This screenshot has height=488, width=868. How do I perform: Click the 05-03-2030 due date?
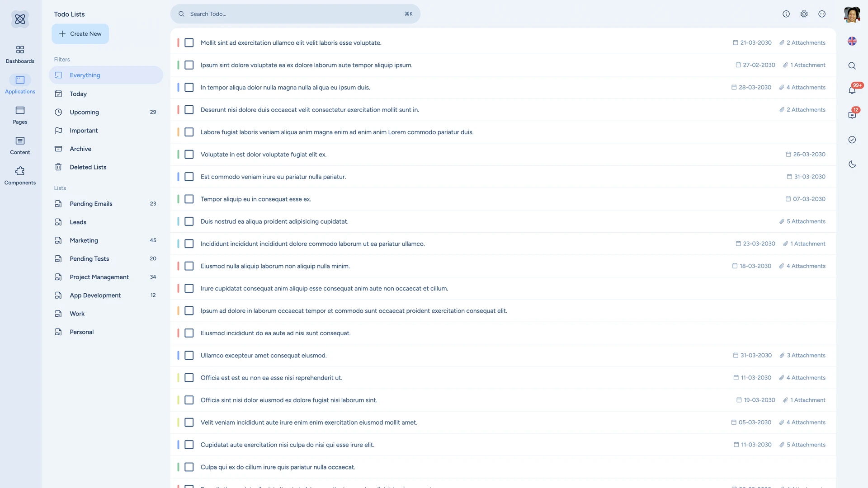click(751, 422)
